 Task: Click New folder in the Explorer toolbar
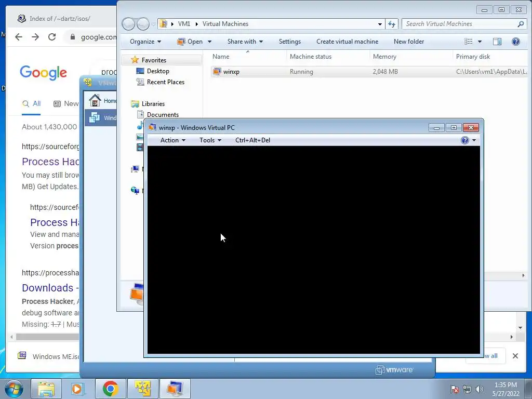pos(409,42)
